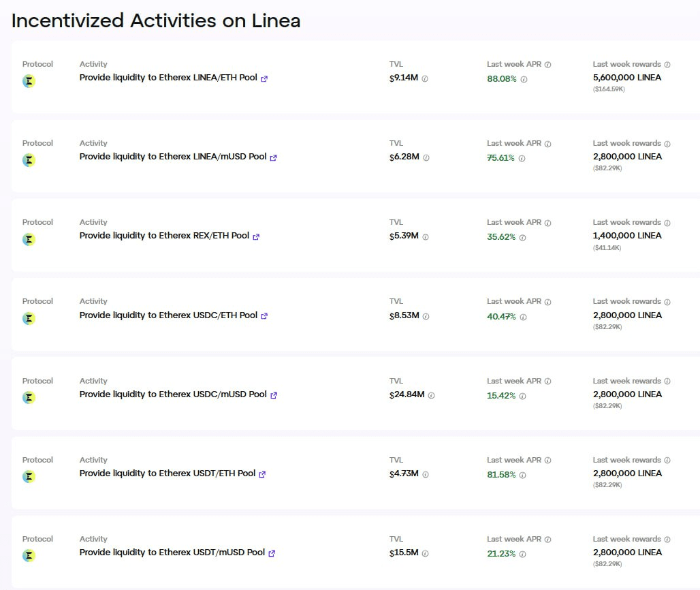Click the Etherex protocol logo in USDT/ETH row

click(29, 476)
